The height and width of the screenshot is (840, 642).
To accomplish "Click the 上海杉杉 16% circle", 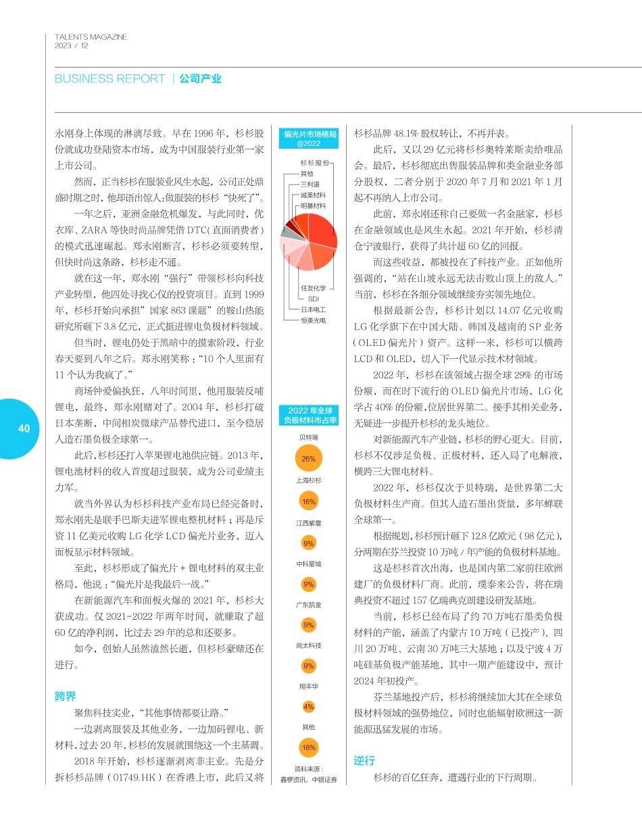I will 307,501.
